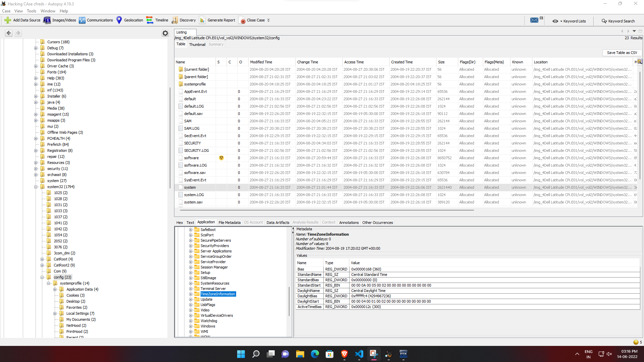Screen dimensions: 644x362
Task: Open the Help menu
Action: pyautogui.click(x=64, y=11)
